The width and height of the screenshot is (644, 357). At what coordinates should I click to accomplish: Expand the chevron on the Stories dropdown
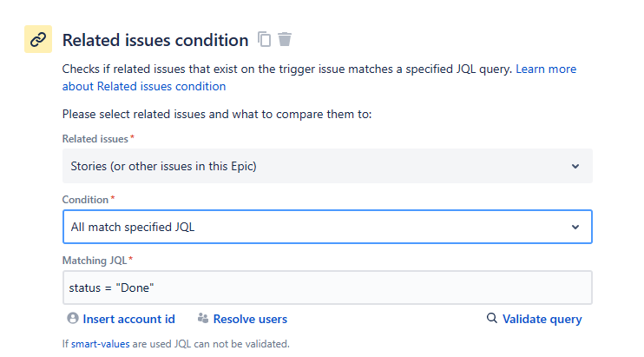(x=575, y=166)
